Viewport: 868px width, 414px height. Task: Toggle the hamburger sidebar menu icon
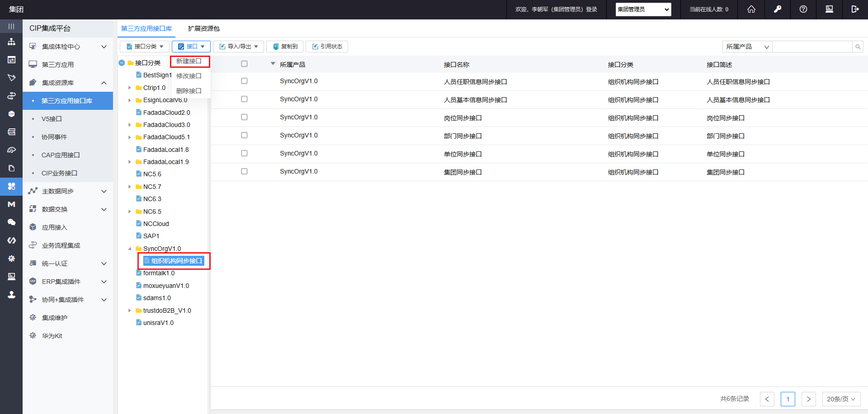tap(11, 26)
